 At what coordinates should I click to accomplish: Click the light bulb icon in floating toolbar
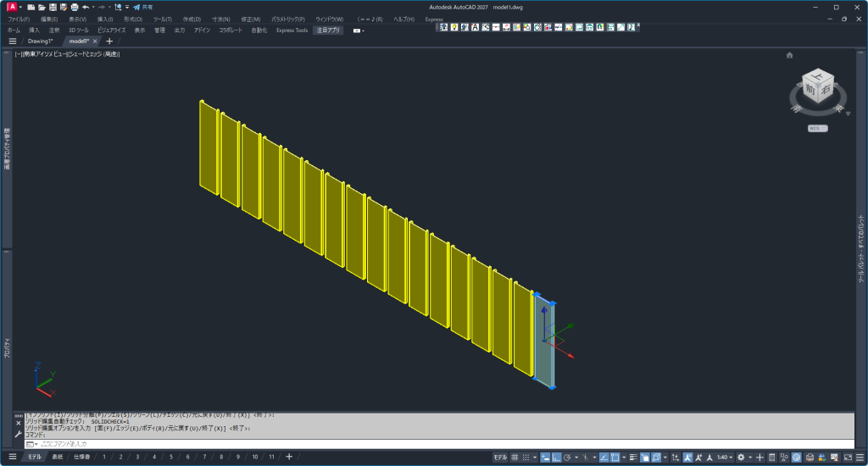[x=454, y=27]
